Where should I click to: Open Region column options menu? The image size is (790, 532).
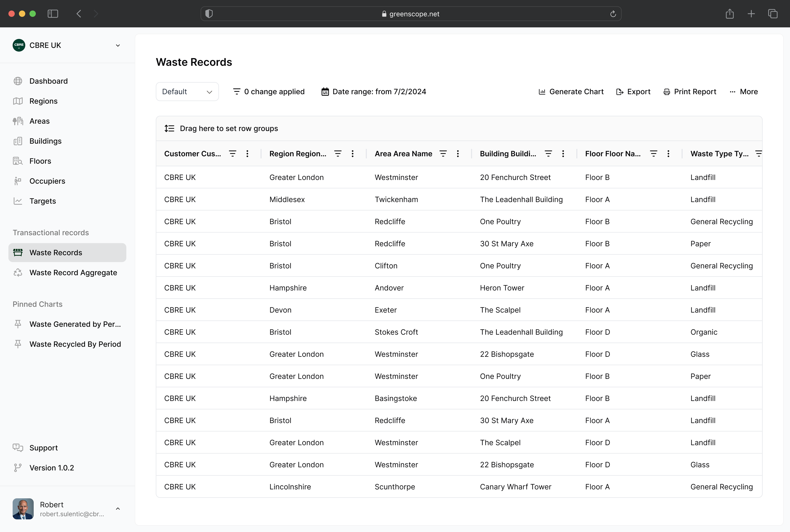[353, 154]
